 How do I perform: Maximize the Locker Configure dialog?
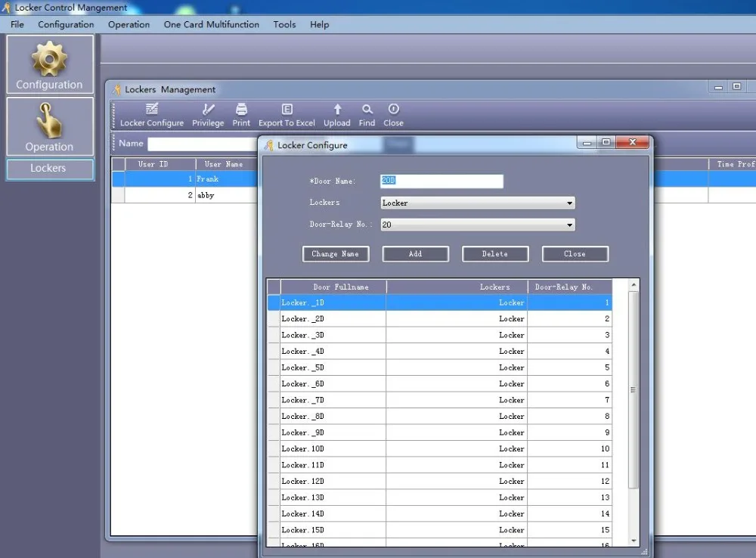(606, 142)
